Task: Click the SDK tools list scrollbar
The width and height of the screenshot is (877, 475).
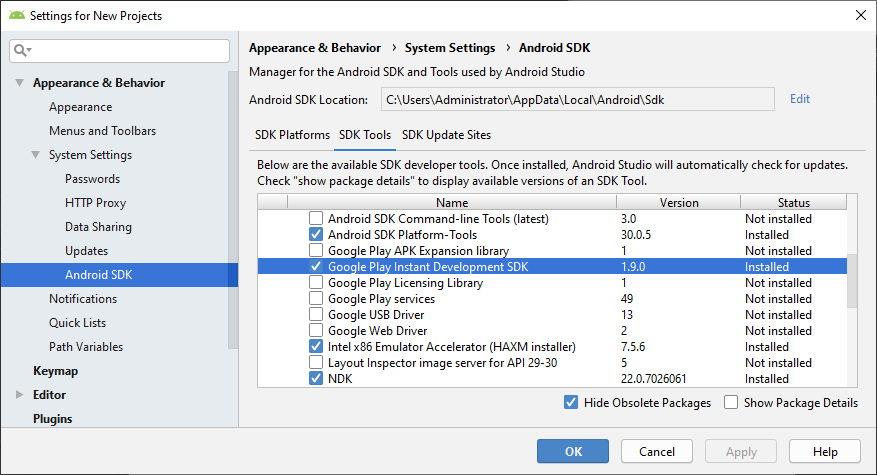Action: click(852, 280)
